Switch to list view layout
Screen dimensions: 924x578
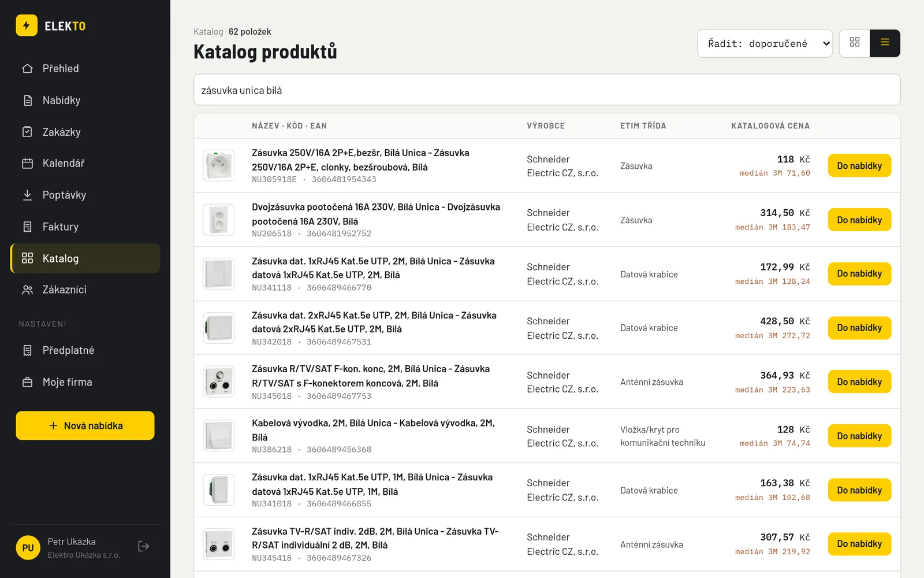coord(885,43)
